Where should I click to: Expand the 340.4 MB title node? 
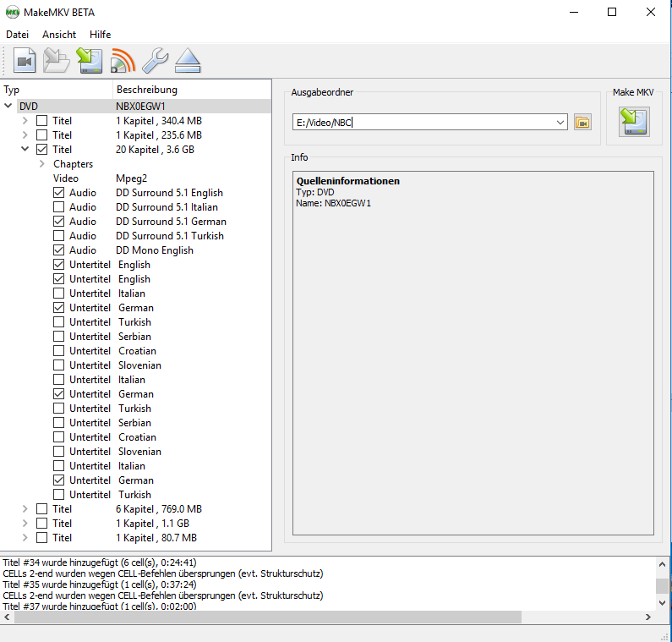(x=25, y=121)
